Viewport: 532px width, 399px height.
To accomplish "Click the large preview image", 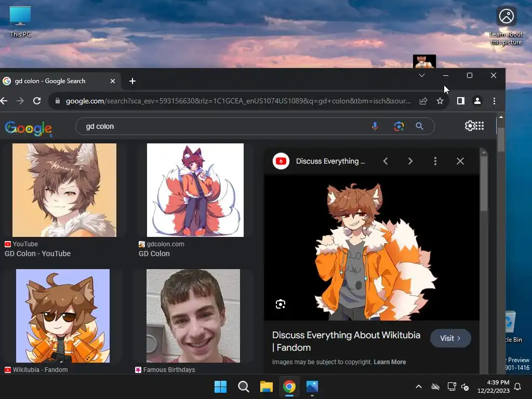I will tap(372, 247).
